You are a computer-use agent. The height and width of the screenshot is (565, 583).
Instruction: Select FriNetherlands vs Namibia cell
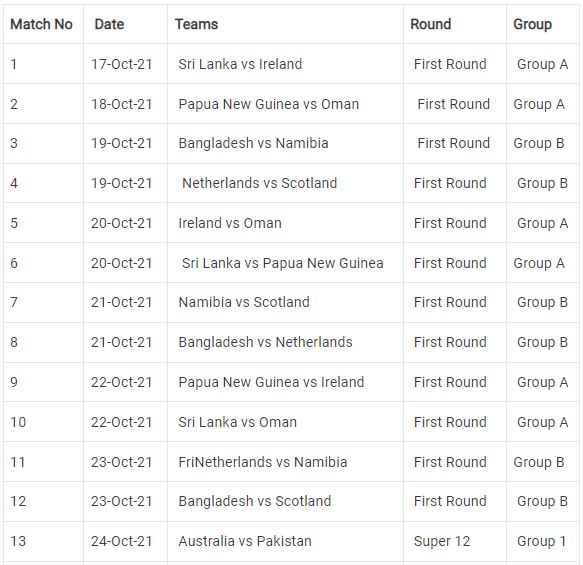point(285,462)
